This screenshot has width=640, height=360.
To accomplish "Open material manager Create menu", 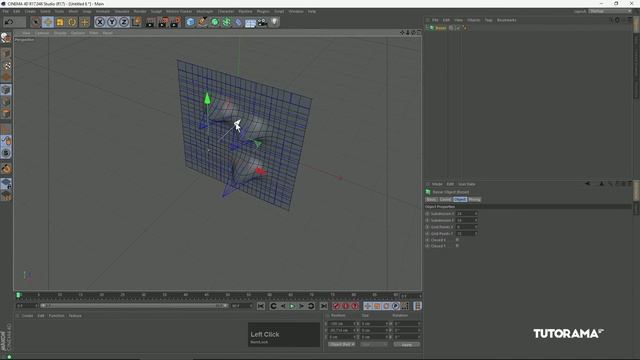I will [x=27, y=316].
